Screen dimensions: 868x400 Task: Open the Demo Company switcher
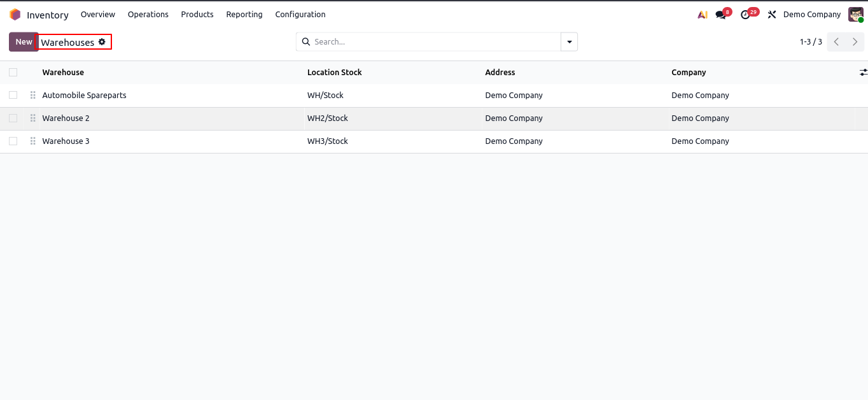tap(811, 15)
